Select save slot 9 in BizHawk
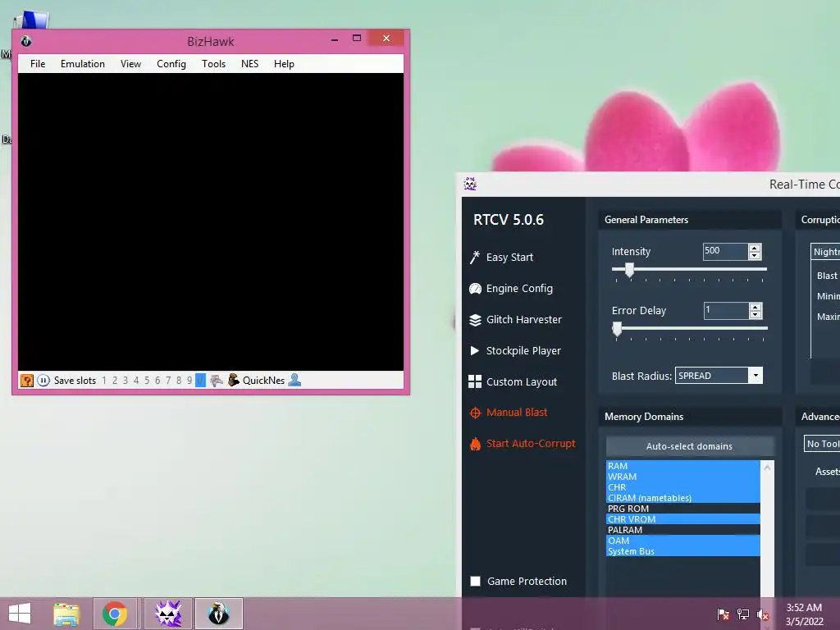 (189, 381)
